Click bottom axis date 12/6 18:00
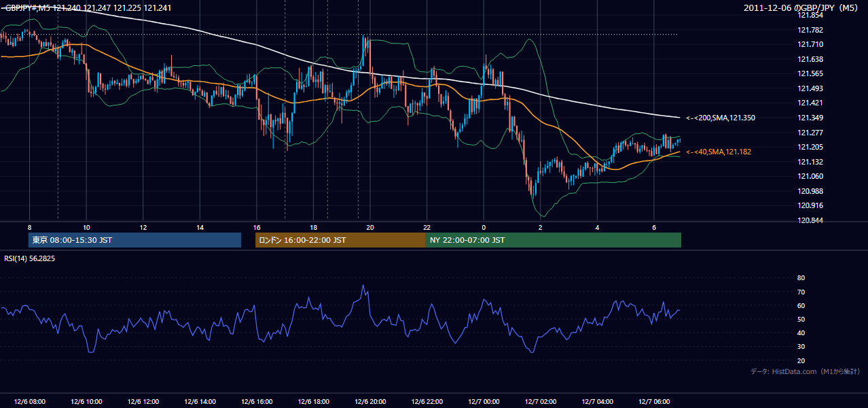Viewport: 868px width, 408px height. click(x=313, y=402)
